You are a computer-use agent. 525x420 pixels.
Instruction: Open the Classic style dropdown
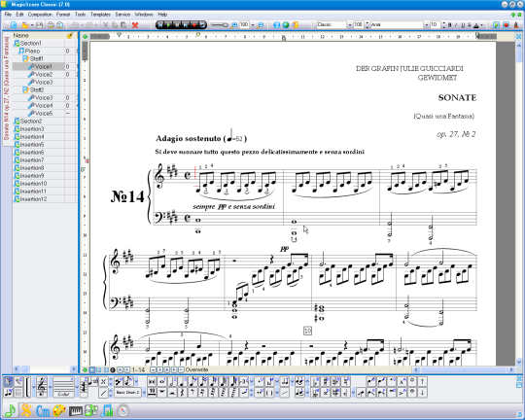350,24
